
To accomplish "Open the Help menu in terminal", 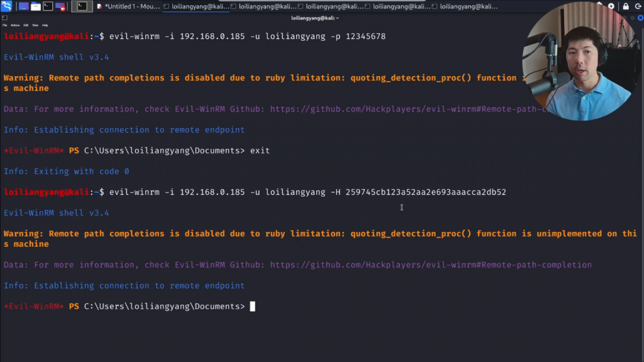I will click(x=45, y=25).
